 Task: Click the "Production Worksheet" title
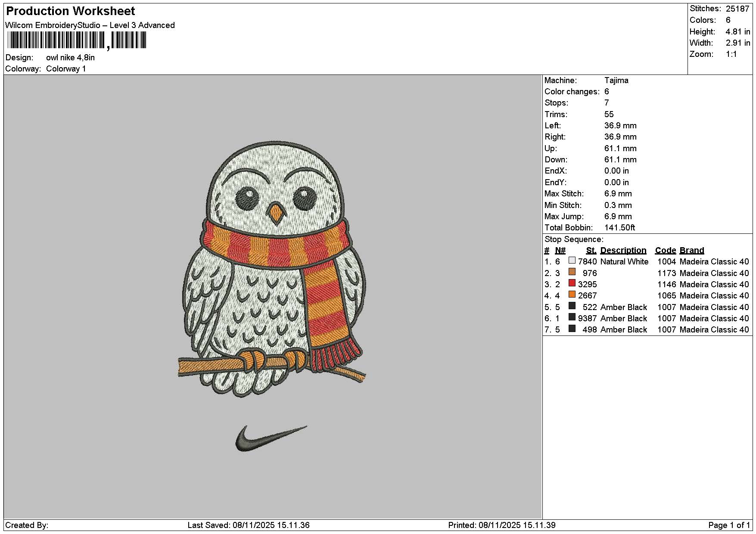tap(70, 11)
